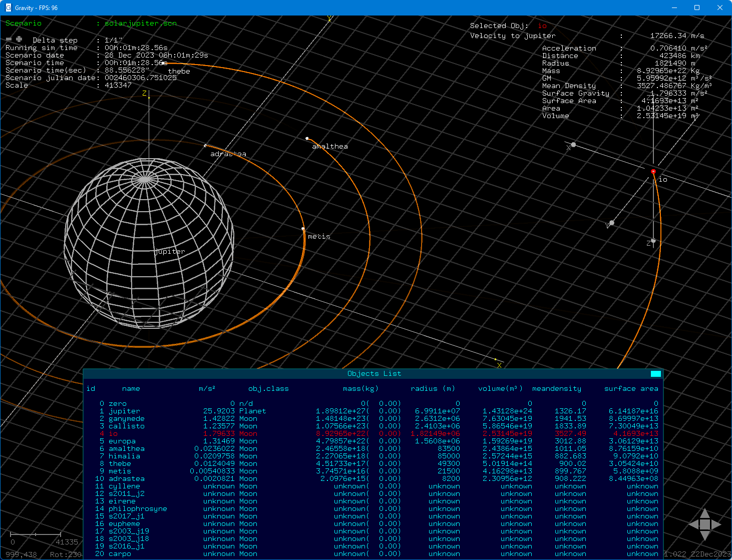Viewport: 732px width, 560px height.
Task: Click 'meandensity' column header
Action: point(557,389)
